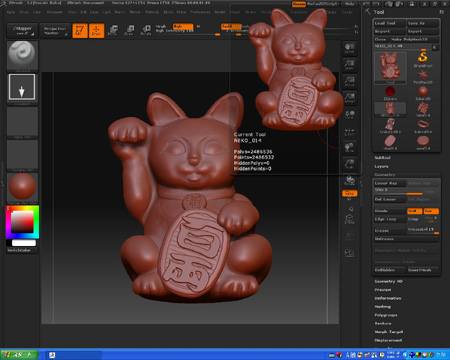Screen dimensions: 450x360
Task: Click the Move view icon on right shelf
Action: 349,148
